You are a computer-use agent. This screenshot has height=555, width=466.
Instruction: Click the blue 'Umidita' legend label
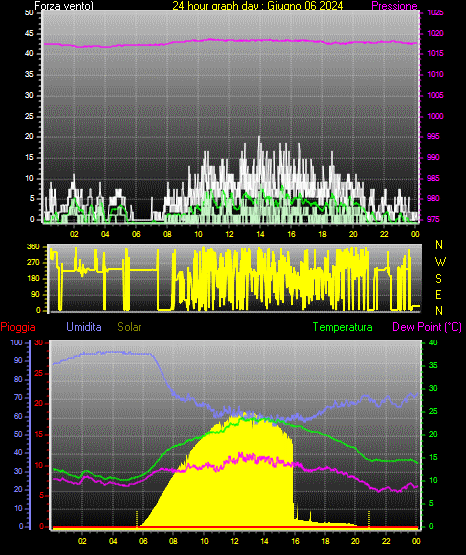84,327
